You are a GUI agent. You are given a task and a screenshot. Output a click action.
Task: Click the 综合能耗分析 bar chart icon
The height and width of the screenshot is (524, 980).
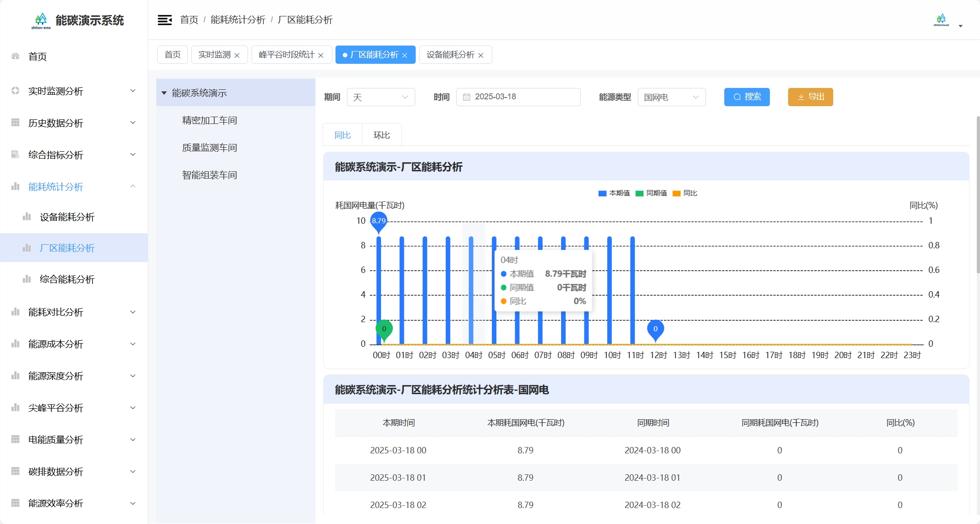pos(27,279)
